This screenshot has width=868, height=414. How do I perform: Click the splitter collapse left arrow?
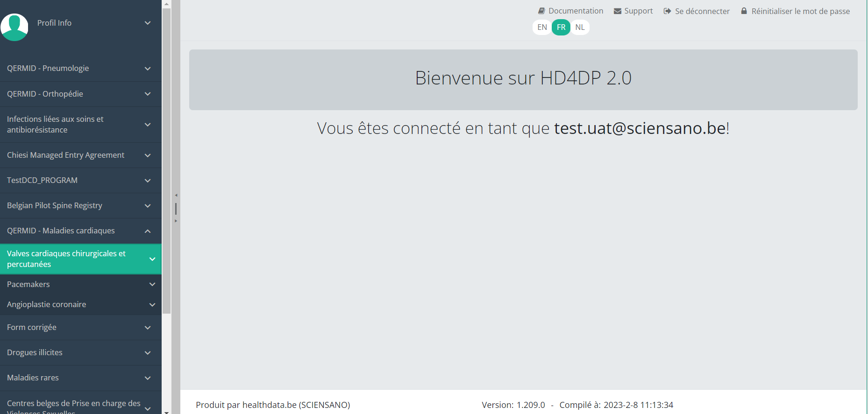coord(176,195)
